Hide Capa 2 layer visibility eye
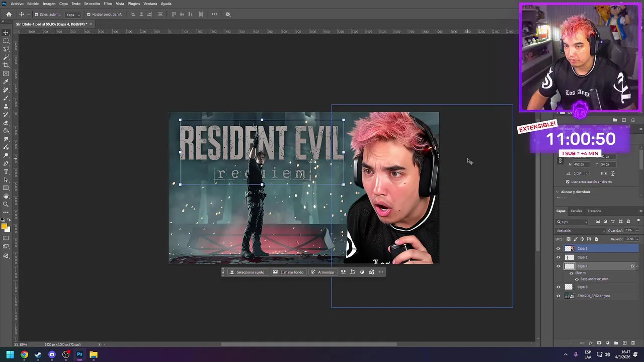Image resolution: width=644 pixels, height=362 pixels. click(558, 257)
